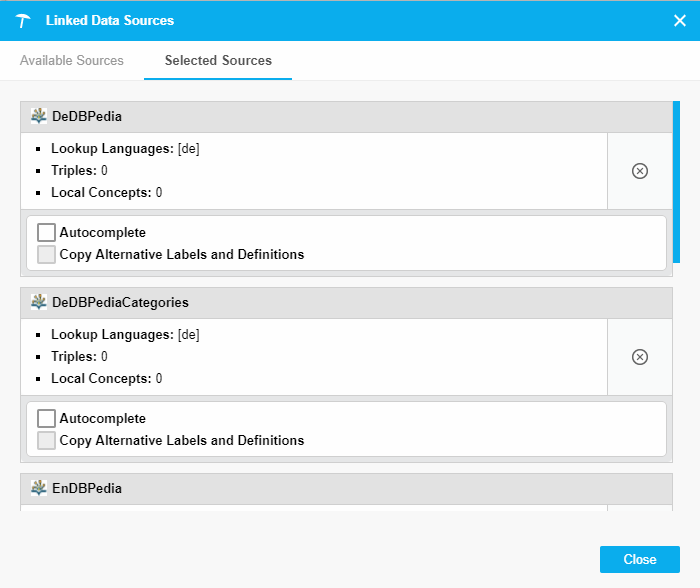Enable Autocomplete for DeDBPediaCategories
This screenshot has width=700, height=588.
pos(46,419)
